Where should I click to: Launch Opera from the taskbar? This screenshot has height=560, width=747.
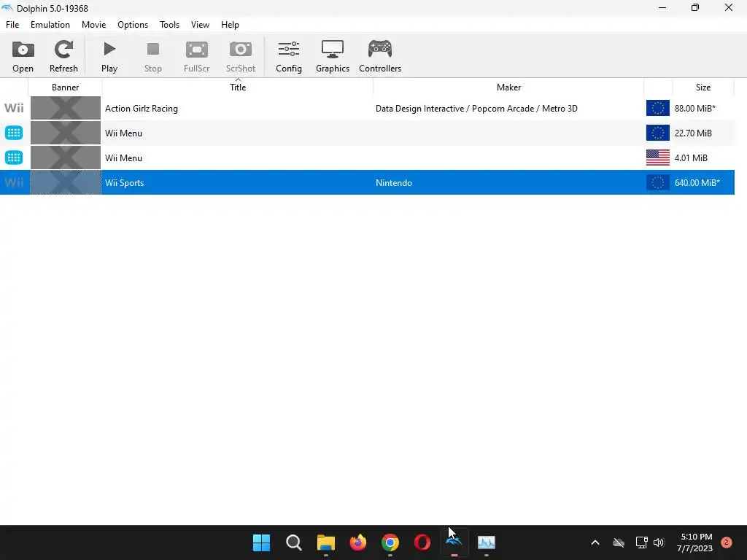coord(422,542)
